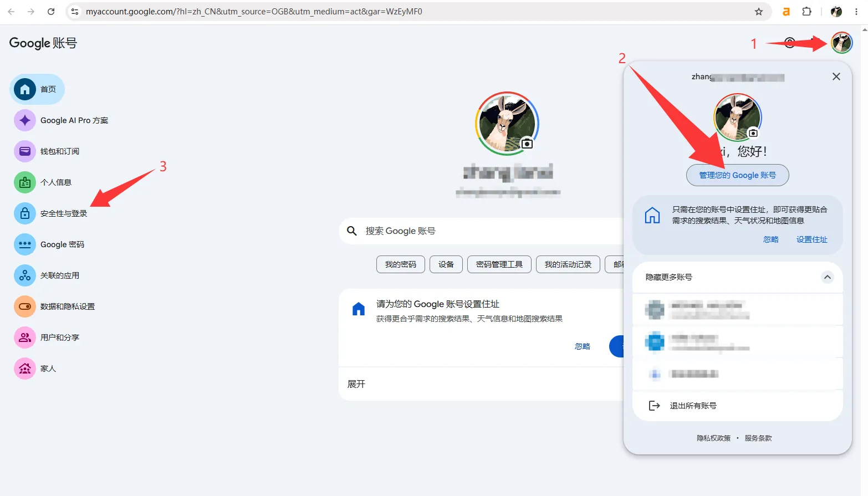The image size is (868, 496).
Task: Click camera icon on popup profile photo
Action: click(753, 133)
